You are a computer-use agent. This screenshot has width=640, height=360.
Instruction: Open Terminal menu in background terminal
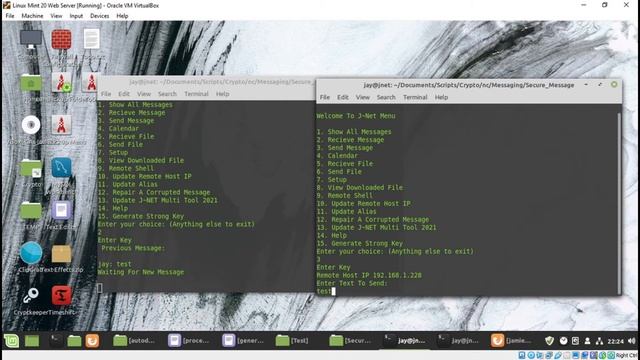point(196,94)
